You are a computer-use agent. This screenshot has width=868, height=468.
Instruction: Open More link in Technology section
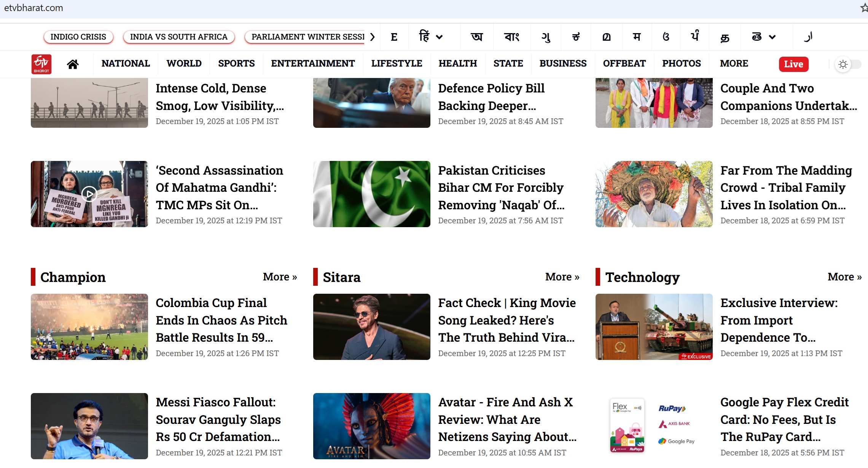coord(844,277)
